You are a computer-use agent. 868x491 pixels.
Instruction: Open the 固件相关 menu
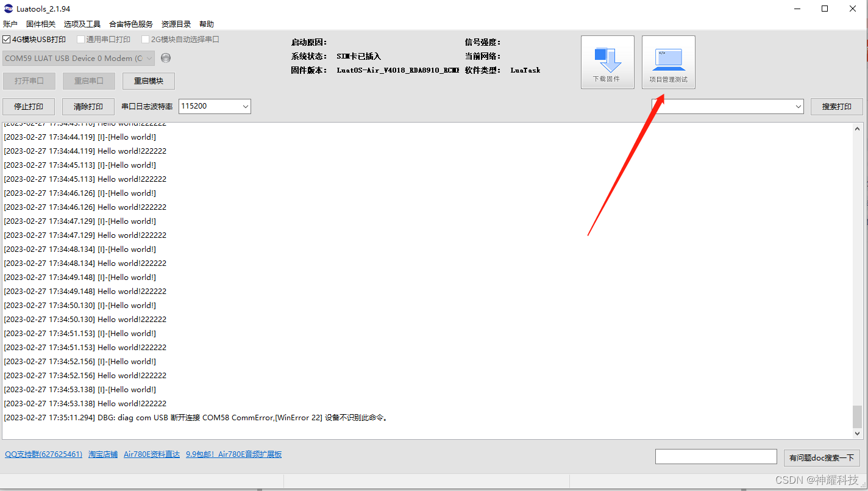[41, 24]
